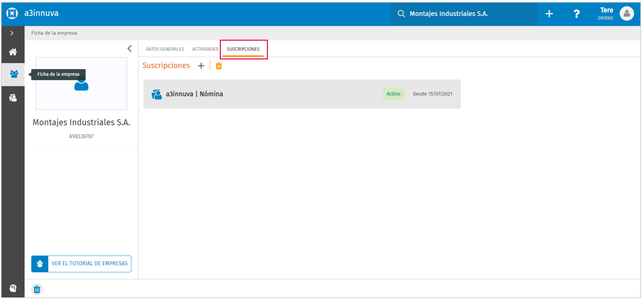
Task: Click the a3innuva title in header
Action: [41, 13]
